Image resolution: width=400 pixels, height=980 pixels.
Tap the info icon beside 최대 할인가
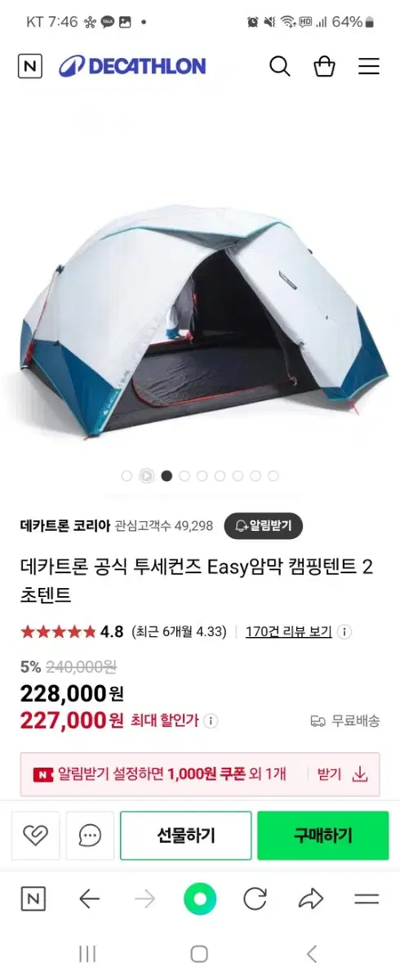click(x=211, y=721)
